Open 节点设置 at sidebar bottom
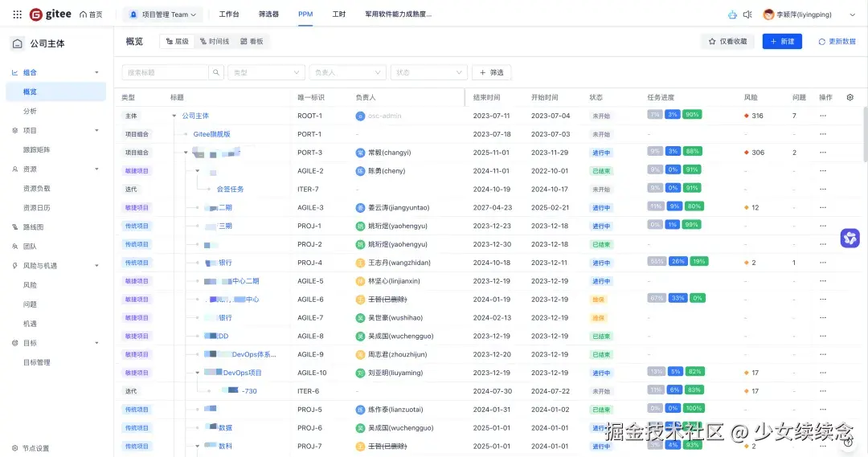The height and width of the screenshot is (457, 868). coord(31,448)
